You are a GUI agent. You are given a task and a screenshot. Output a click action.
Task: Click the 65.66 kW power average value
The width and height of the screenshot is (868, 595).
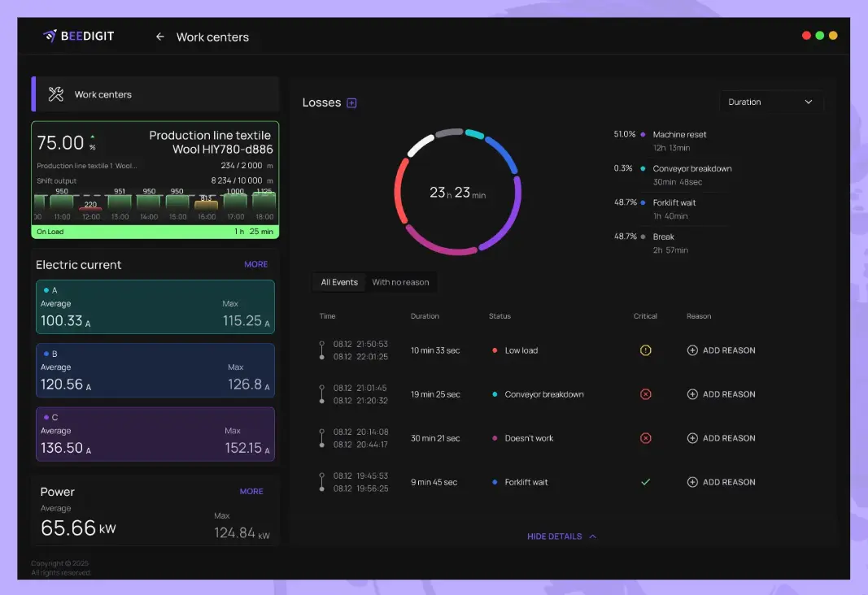click(x=78, y=528)
